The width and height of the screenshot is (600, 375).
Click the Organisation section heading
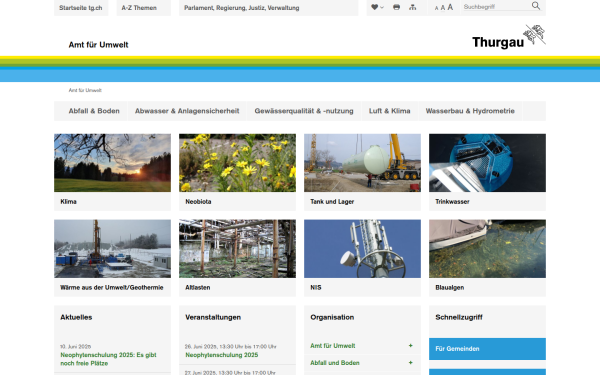click(332, 317)
